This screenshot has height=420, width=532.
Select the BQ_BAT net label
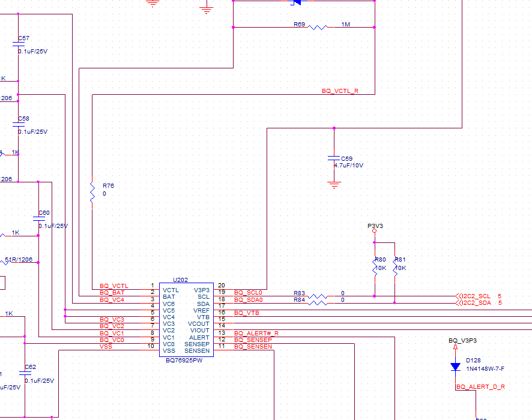(112, 293)
